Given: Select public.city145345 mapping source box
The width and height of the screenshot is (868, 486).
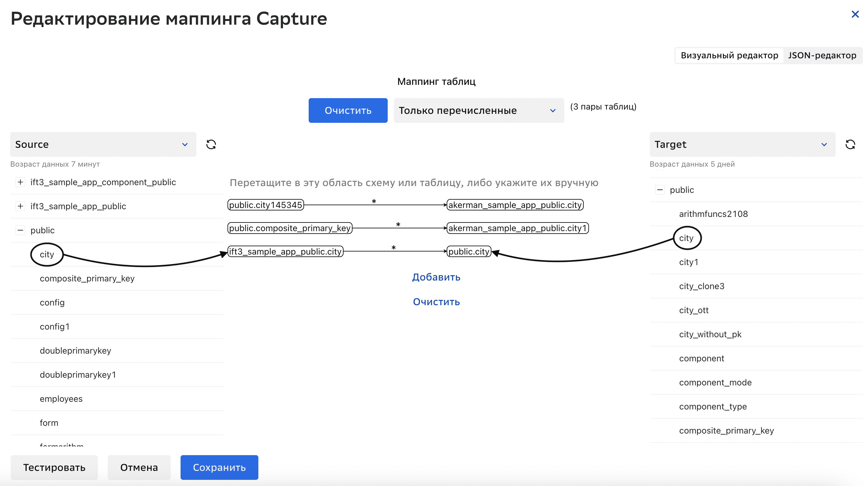Looking at the screenshot, I should tap(265, 205).
